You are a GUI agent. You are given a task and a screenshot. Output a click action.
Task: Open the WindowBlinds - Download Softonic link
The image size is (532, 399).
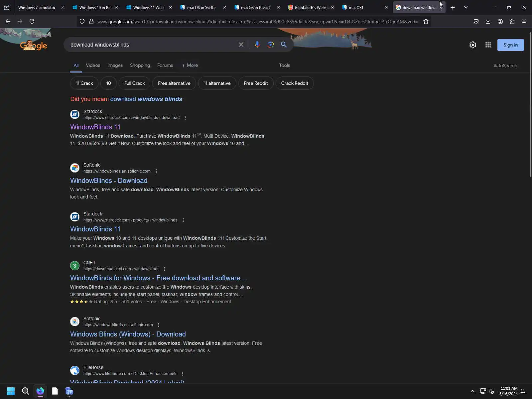[109, 181]
